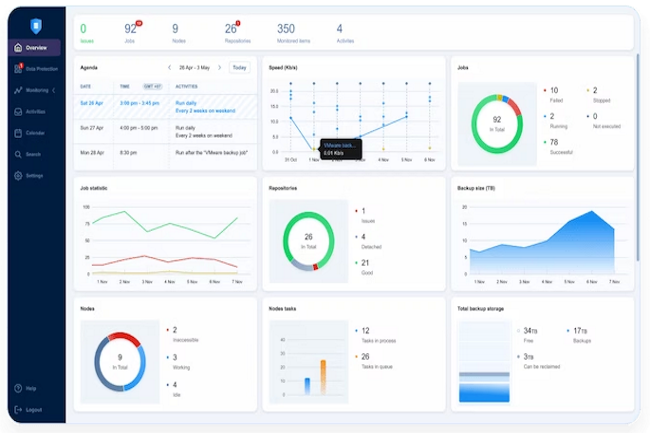
Task: Click the Logout icon
Action: pyautogui.click(x=19, y=409)
